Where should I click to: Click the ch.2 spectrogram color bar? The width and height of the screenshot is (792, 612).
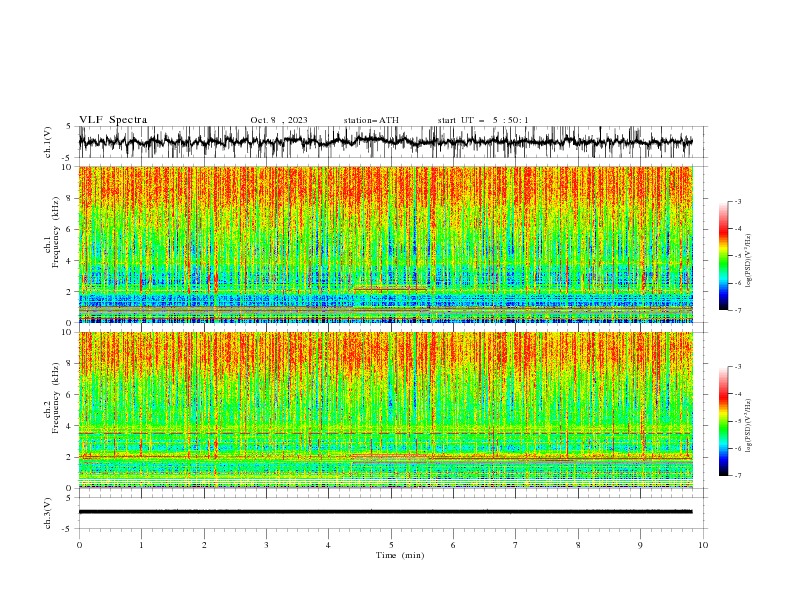(x=723, y=421)
